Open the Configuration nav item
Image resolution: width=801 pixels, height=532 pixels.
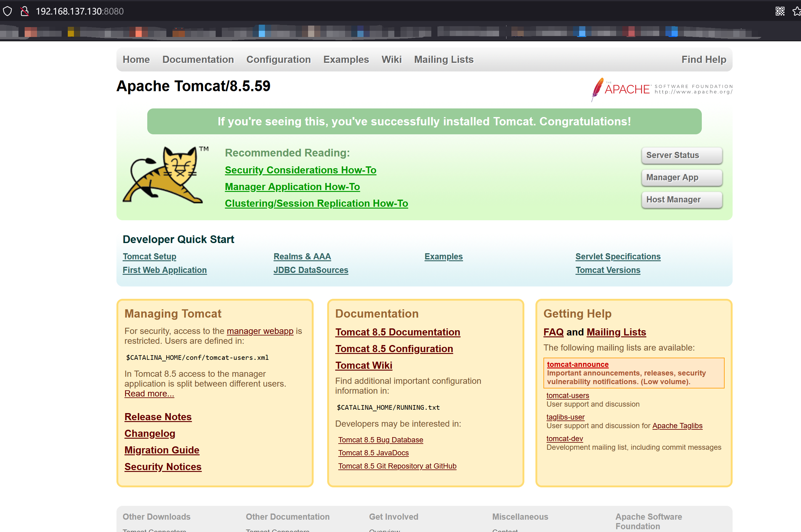279,59
